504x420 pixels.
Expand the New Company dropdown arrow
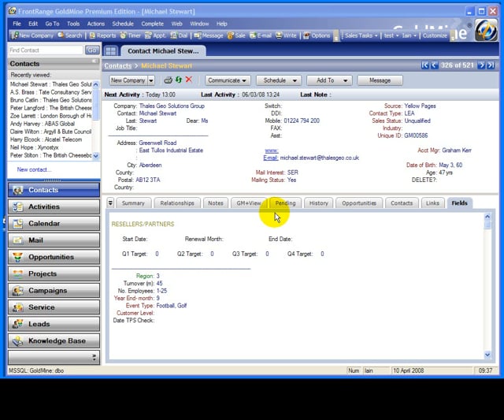151,80
